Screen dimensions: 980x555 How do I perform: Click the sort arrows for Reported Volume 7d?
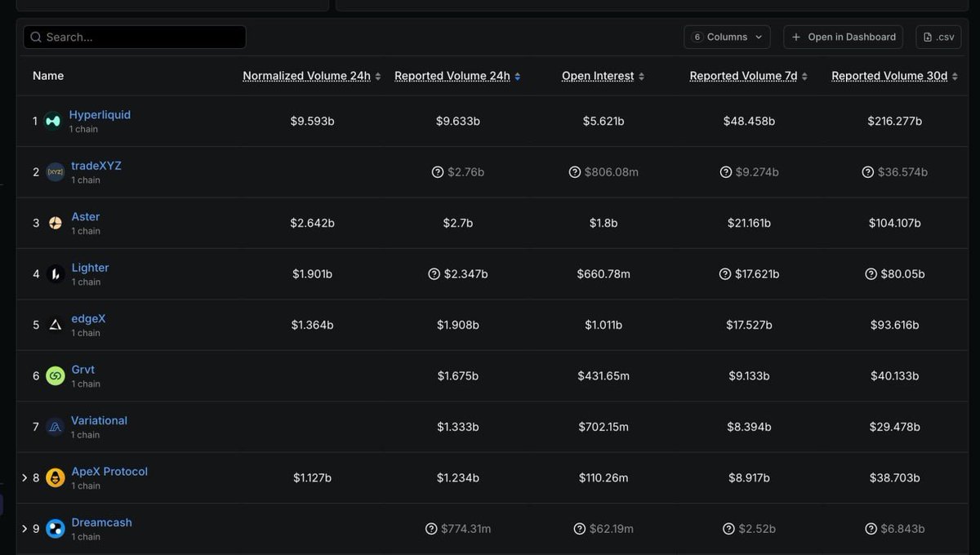pyautogui.click(x=804, y=77)
